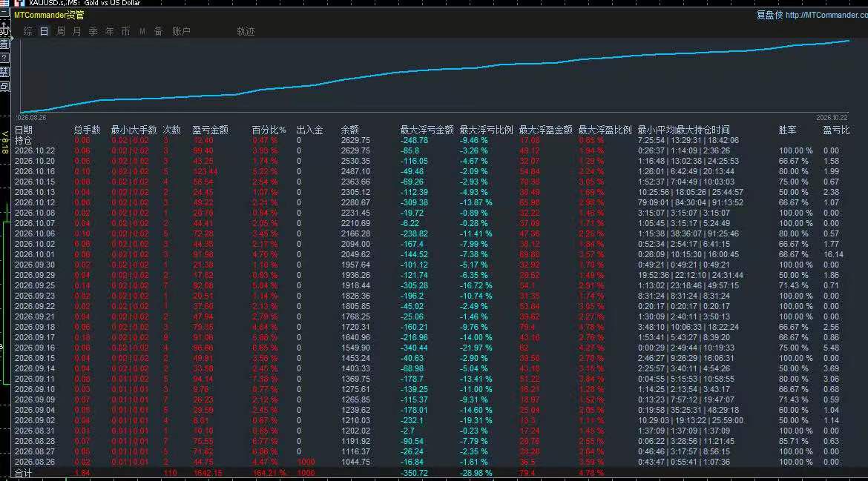The image size is (868, 481).
Task: Click the 最大浮亏金额 column header
Action: 427,130
